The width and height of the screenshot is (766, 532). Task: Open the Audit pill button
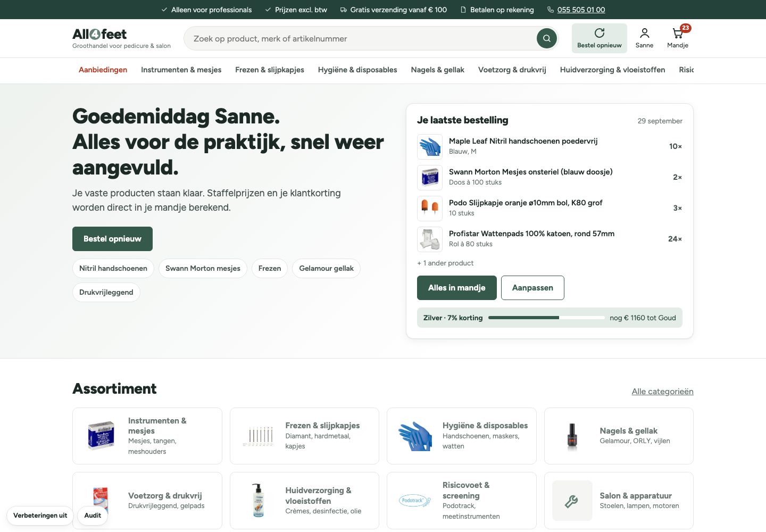coord(93,516)
